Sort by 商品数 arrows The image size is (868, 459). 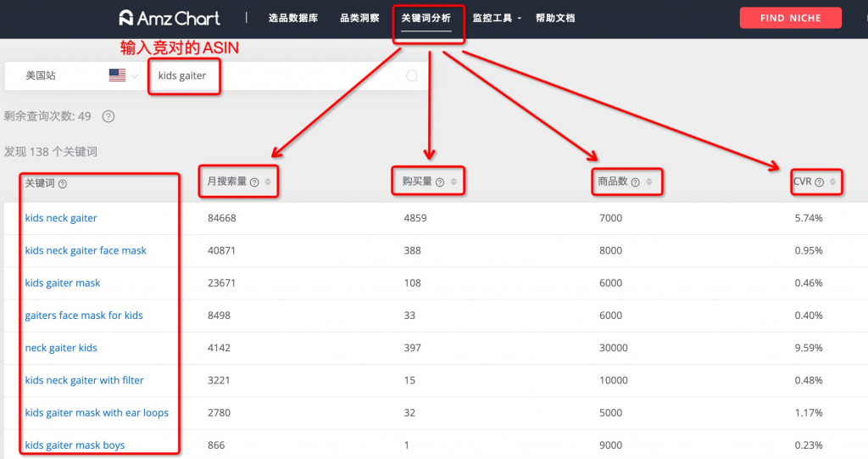tap(649, 182)
